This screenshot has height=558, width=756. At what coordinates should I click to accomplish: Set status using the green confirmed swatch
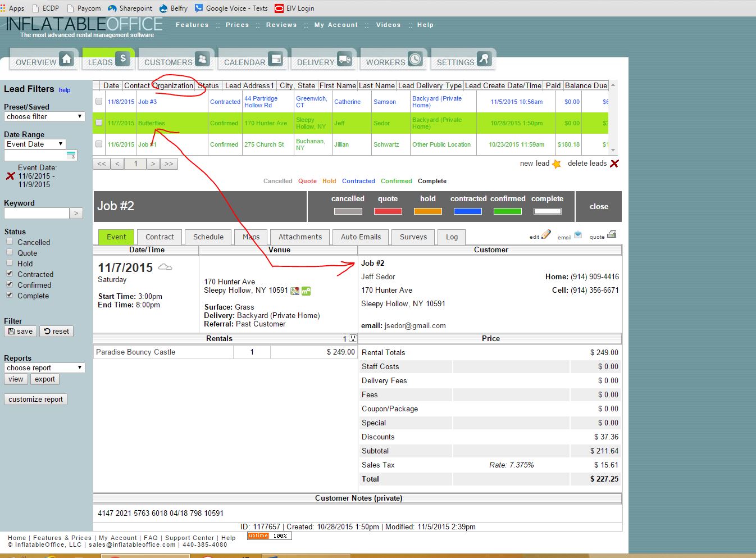click(507, 211)
